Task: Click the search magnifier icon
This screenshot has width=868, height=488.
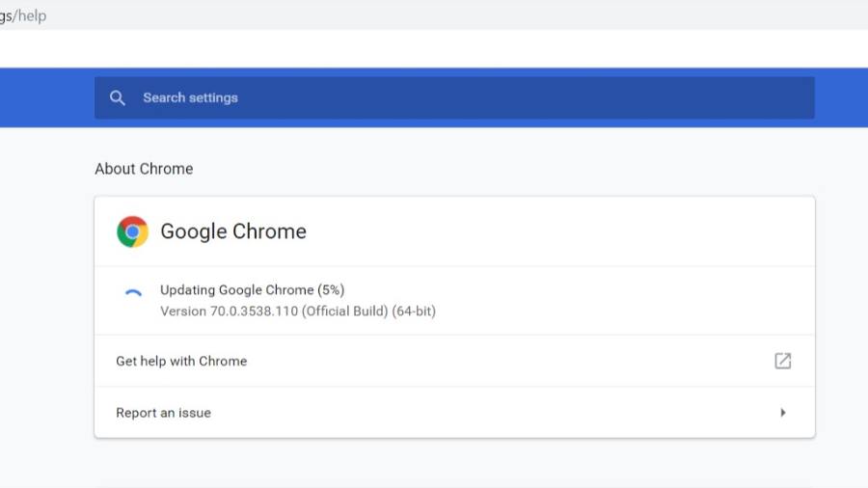Action: coord(118,98)
